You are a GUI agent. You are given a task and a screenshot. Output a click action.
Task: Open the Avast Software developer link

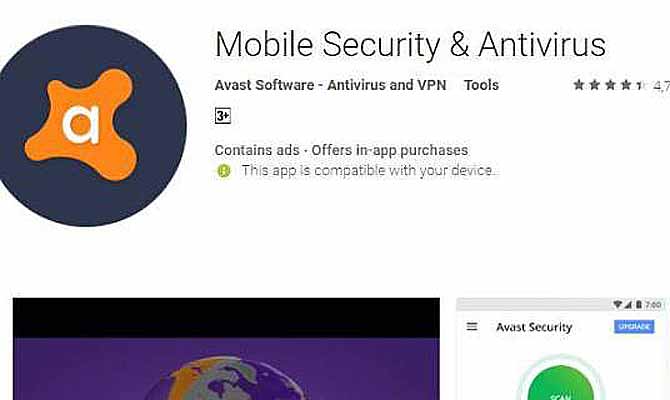pos(330,85)
